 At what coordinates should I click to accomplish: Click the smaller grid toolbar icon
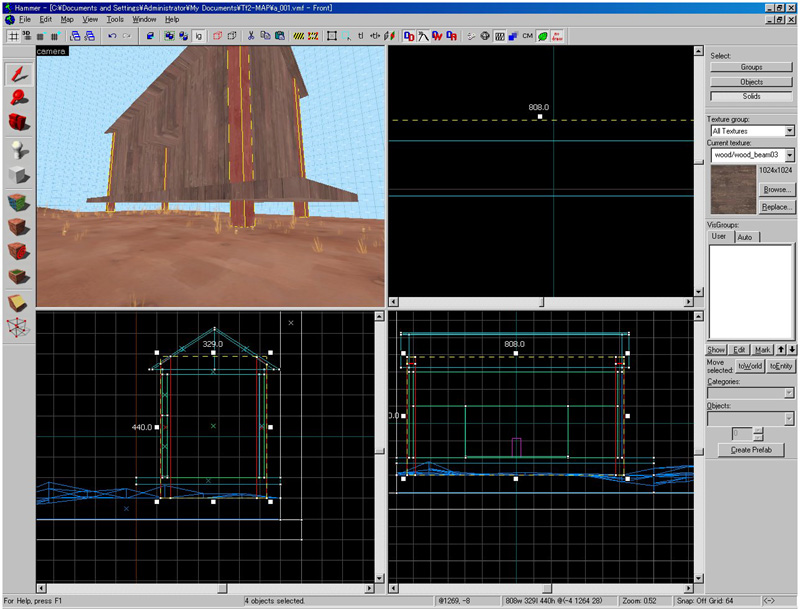pyautogui.click(x=40, y=36)
